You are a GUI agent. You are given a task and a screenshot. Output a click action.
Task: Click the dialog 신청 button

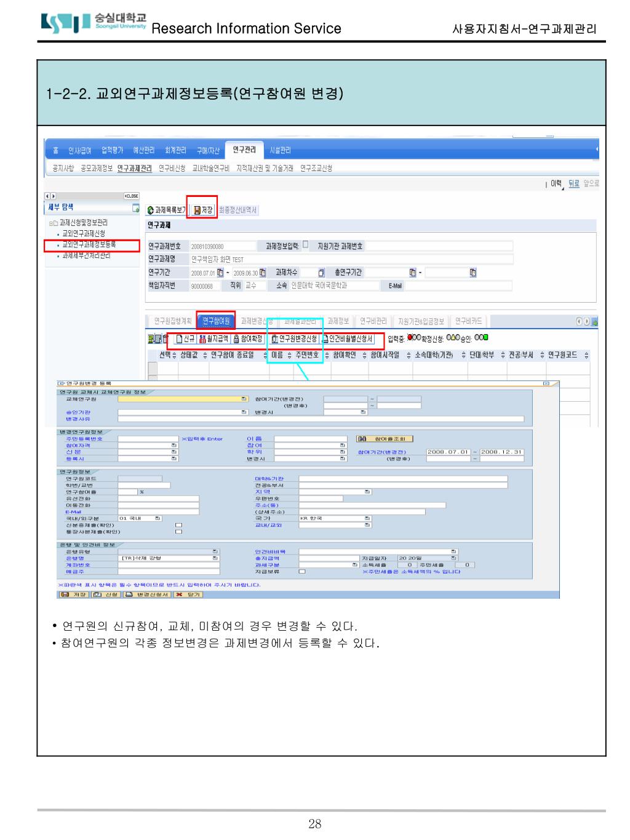106,594
